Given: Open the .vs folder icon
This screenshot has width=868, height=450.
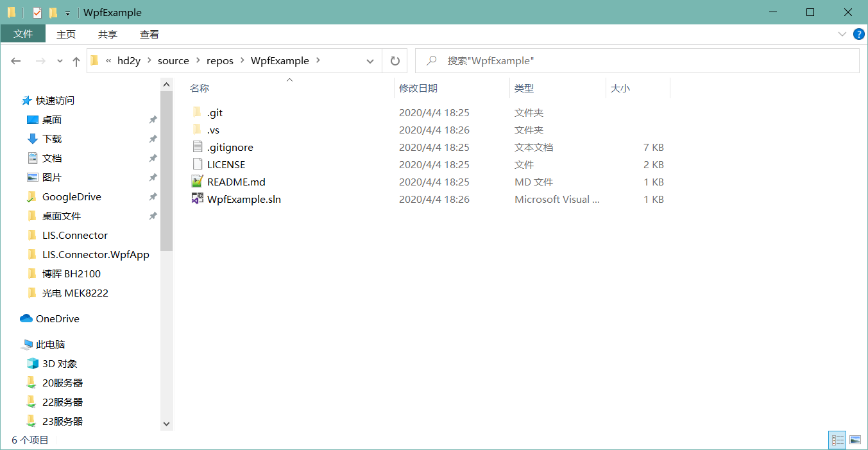Looking at the screenshot, I should click(197, 130).
